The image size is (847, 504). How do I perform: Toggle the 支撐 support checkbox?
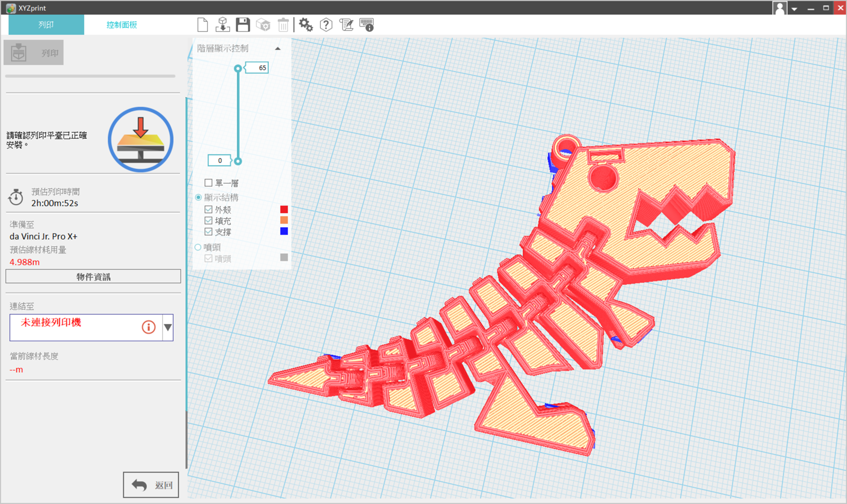[x=209, y=232]
